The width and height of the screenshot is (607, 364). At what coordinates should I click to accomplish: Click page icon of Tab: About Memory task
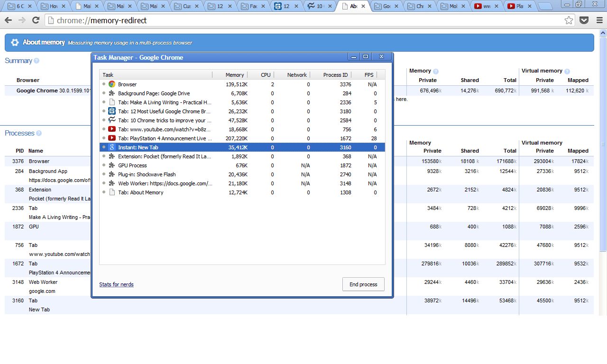112,192
